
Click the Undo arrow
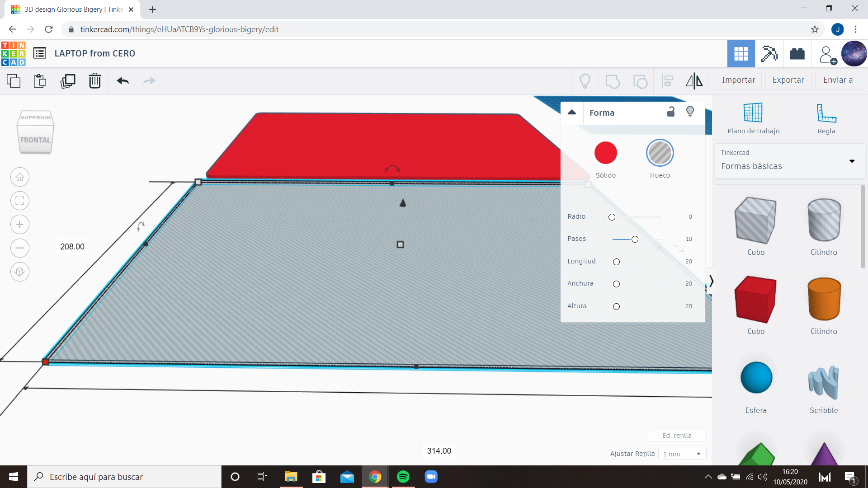pyautogui.click(x=123, y=81)
